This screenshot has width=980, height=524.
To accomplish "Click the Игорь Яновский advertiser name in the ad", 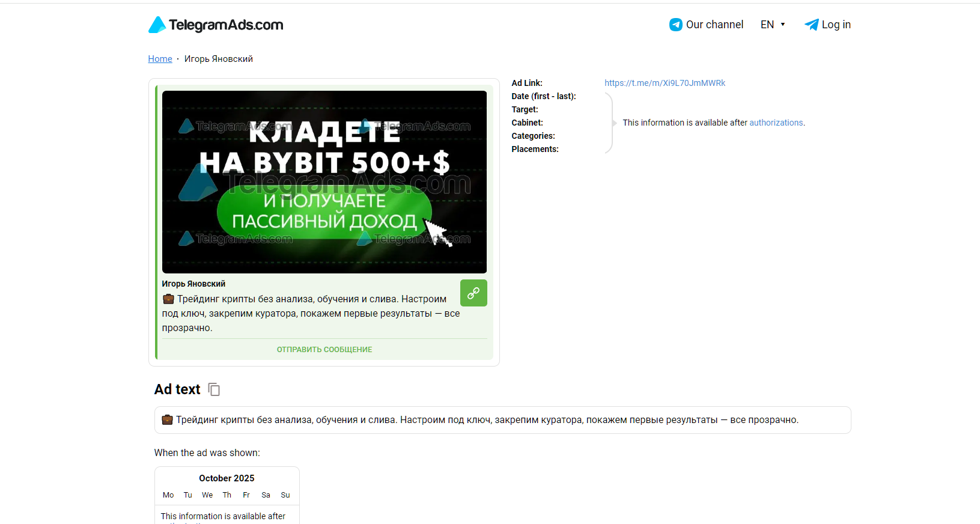I will click(x=193, y=284).
